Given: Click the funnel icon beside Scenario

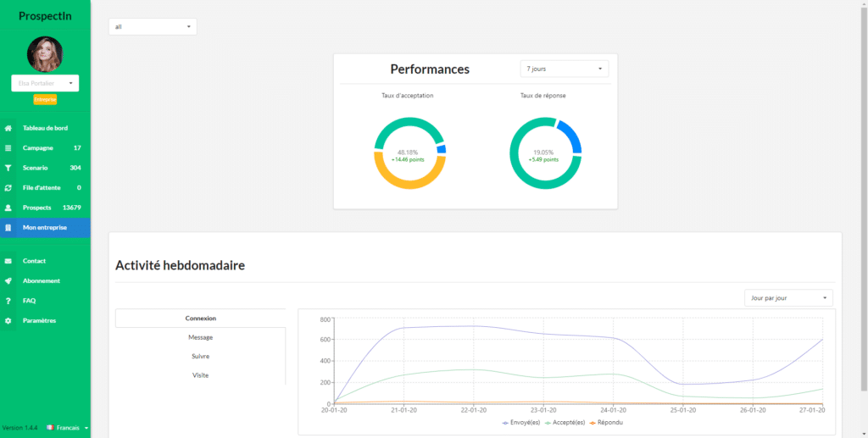Looking at the screenshot, I should 8,168.
